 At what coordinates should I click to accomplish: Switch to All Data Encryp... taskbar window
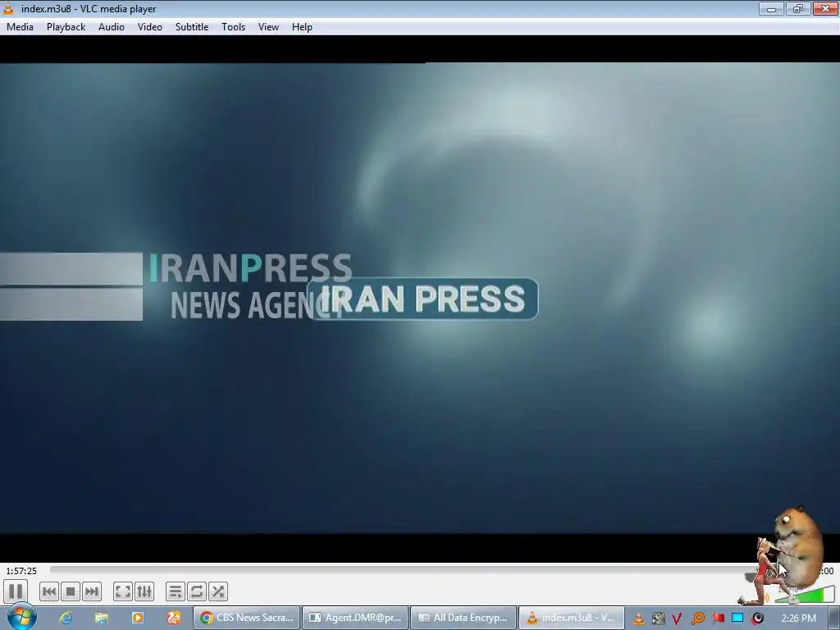click(x=463, y=618)
